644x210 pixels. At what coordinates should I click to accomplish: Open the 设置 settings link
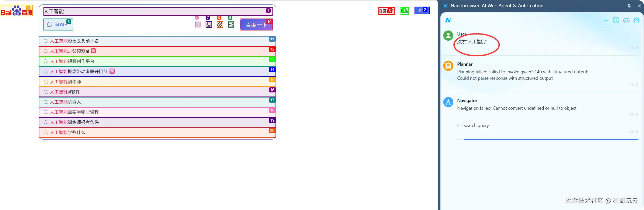click(405, 11)
